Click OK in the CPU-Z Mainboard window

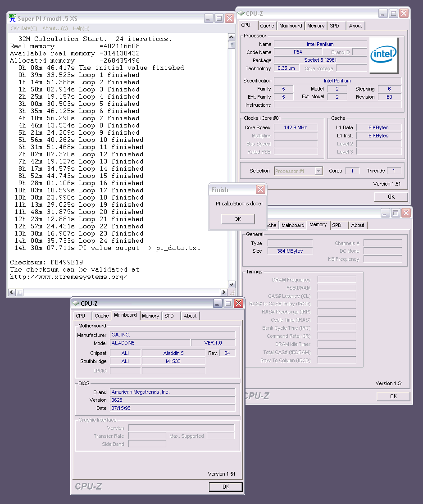pos(226,487)
